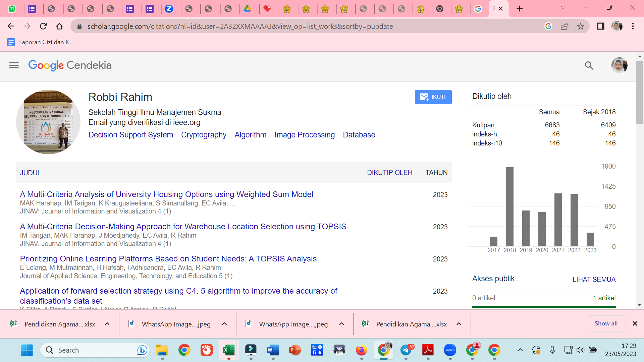Screen dimensions: 644x362
Task: Open the Chrome profile avatar in toolbar
Action: click(617, 26)
